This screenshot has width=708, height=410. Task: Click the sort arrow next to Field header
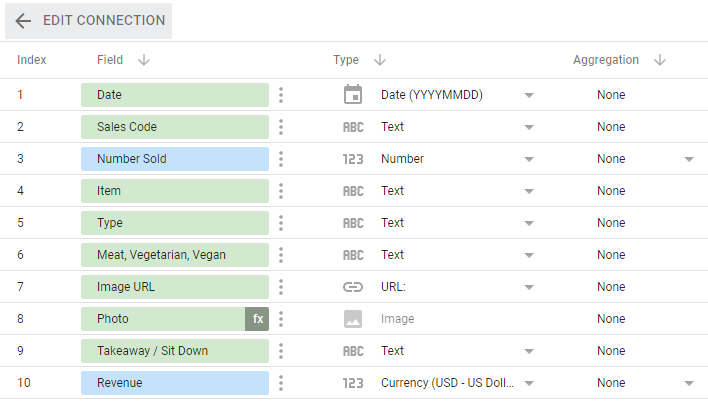[144, 60]
